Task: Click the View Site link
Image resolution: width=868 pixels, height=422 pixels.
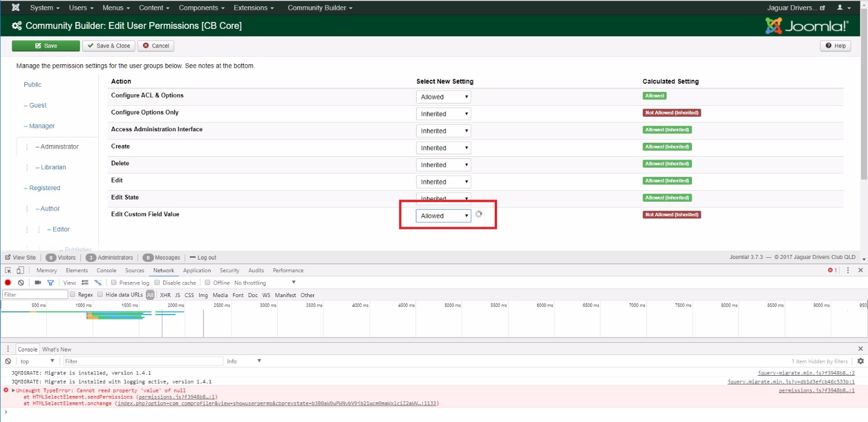Action: coord(20,257)
